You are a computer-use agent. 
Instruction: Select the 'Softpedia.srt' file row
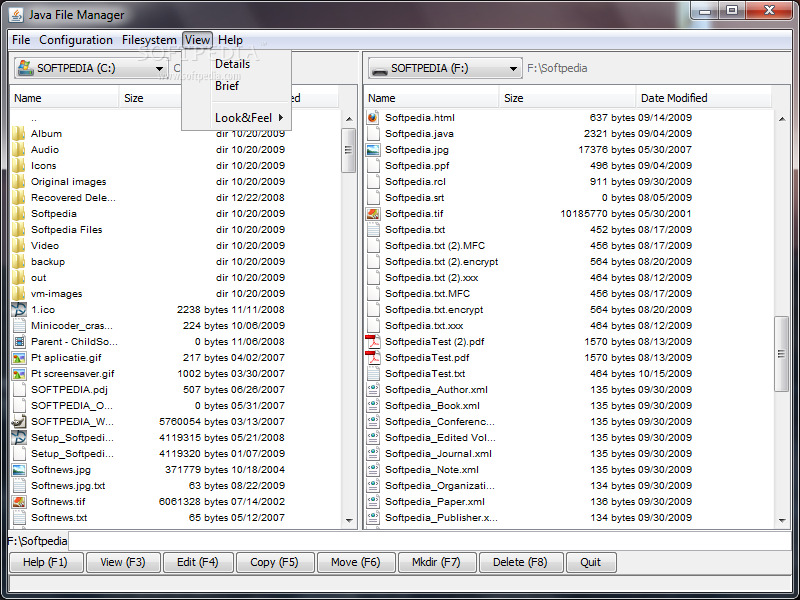point(568,198)
